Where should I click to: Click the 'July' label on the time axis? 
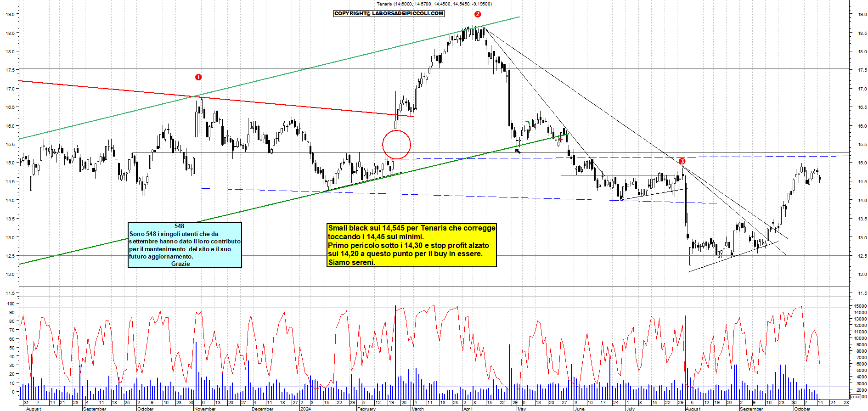click(x=631, y=409)
